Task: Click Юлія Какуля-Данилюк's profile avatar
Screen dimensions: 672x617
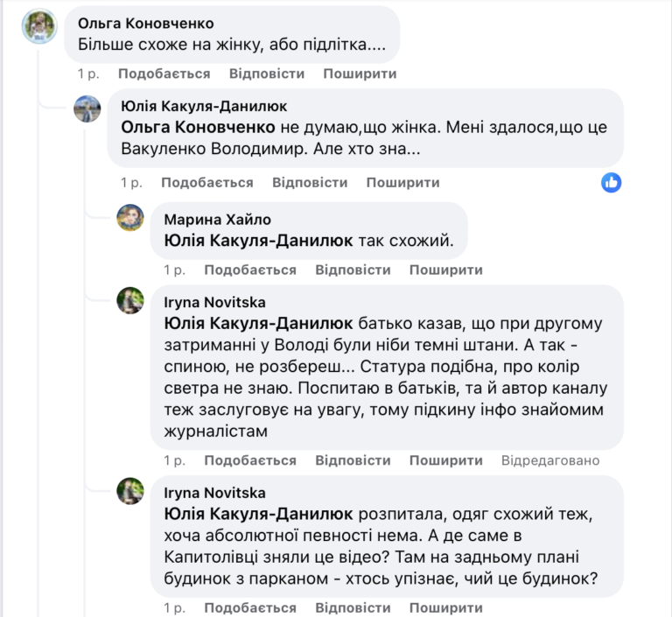Action: tap(87, 109)
